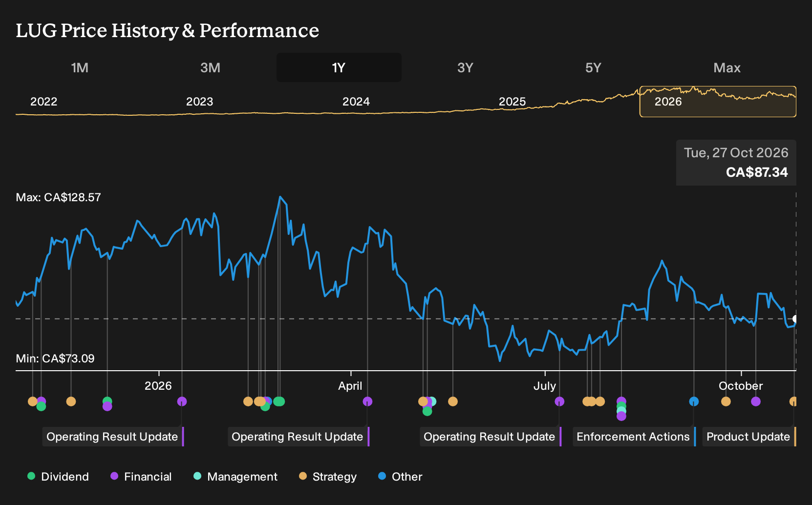
Task: Click the Min: CA$73.09 label
Action: pyautogui.click(x=55, y=358)
